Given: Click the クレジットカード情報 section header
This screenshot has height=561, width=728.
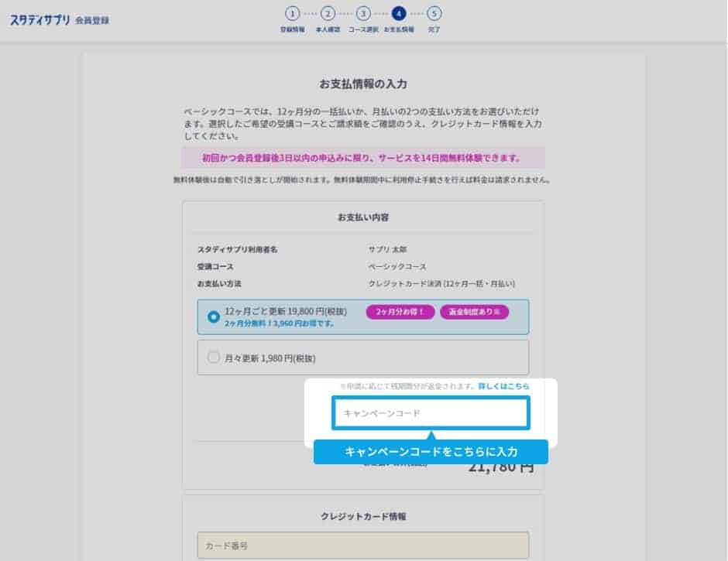Looking at the screenshot, I should [362, 515].
